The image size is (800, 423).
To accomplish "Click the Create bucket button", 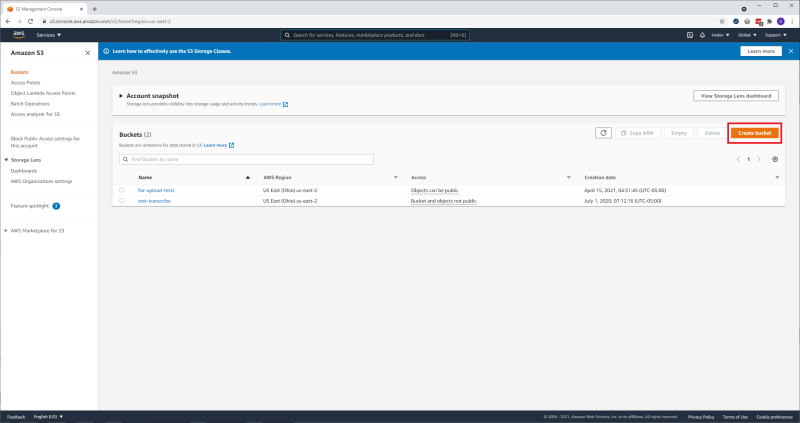I will click(x=755, y=133).
